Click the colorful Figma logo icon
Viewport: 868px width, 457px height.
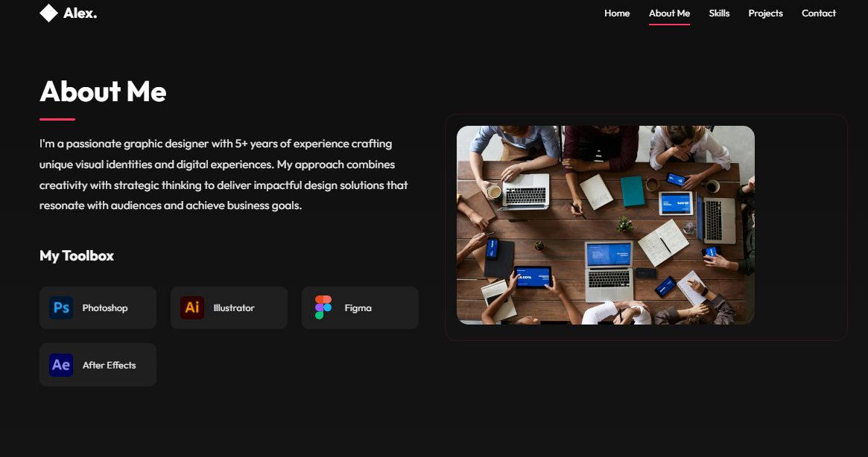click(323, 307)
